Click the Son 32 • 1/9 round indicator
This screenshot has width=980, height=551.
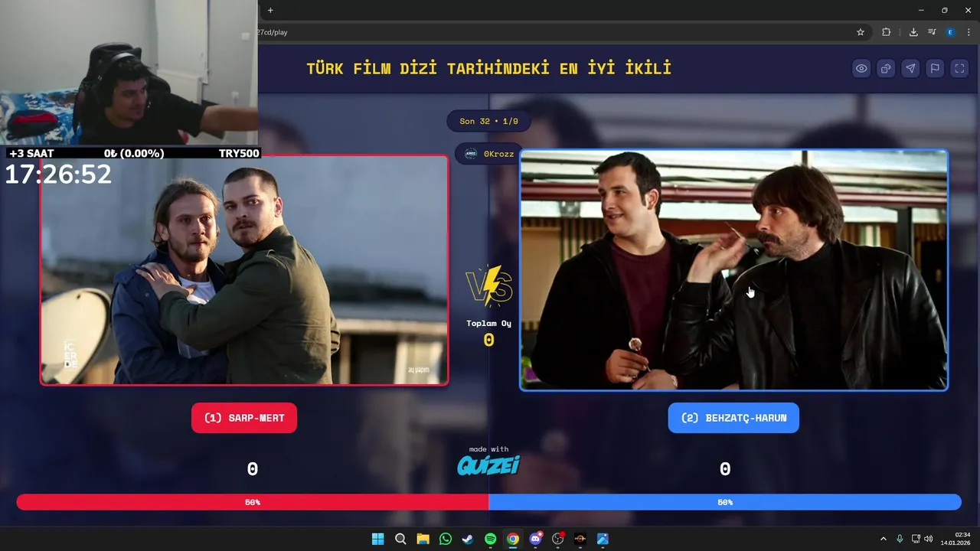pyautogui.click(x=488, y=121)
